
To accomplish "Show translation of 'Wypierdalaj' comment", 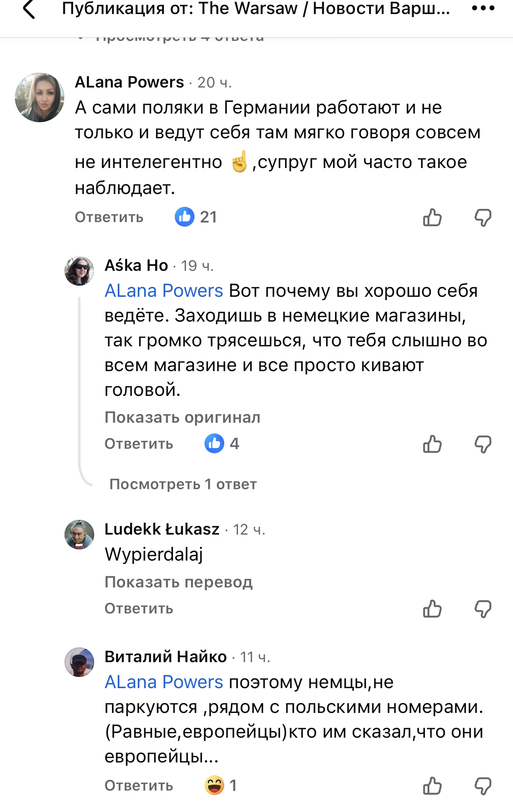I will pos(178,582).
